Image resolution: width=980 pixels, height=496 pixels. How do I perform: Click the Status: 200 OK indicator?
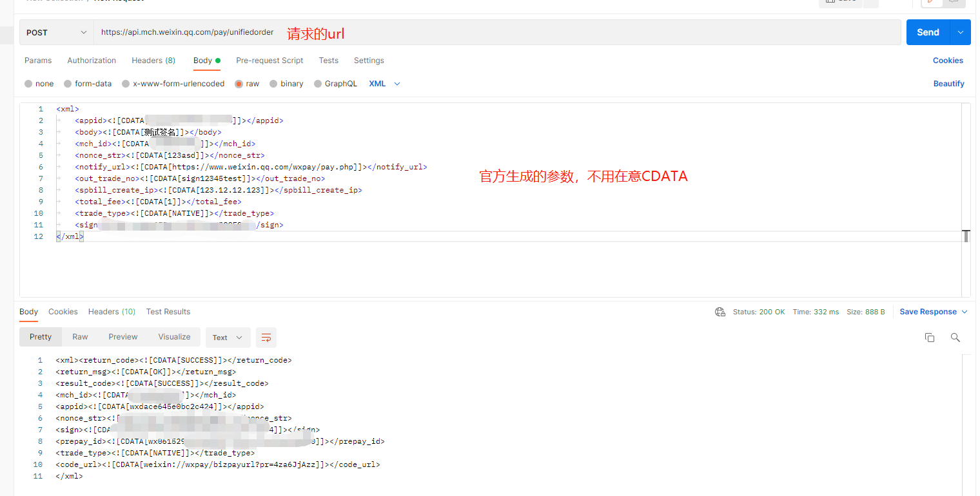coord(759,312)
